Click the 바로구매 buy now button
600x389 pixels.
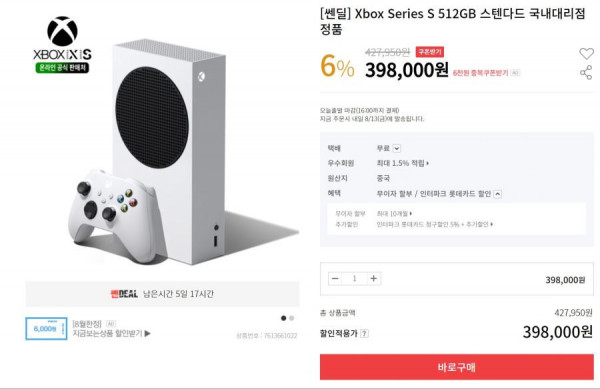(x=457, y=367)
